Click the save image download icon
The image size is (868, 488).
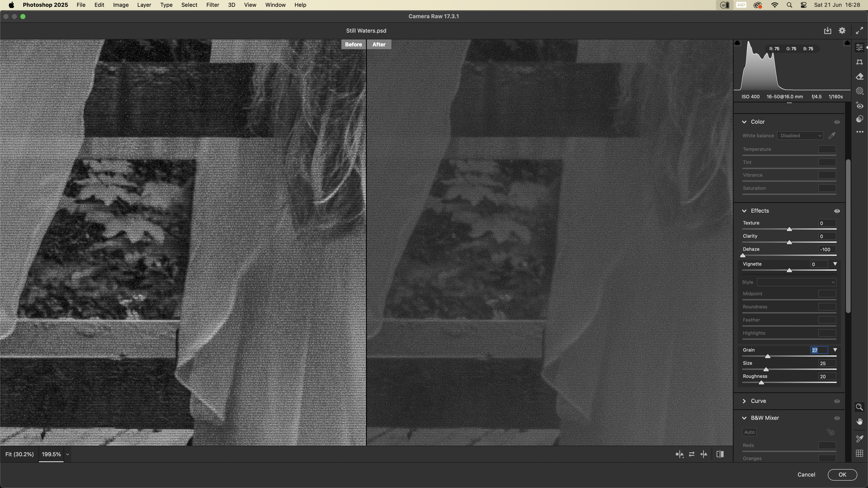[828, 31]
